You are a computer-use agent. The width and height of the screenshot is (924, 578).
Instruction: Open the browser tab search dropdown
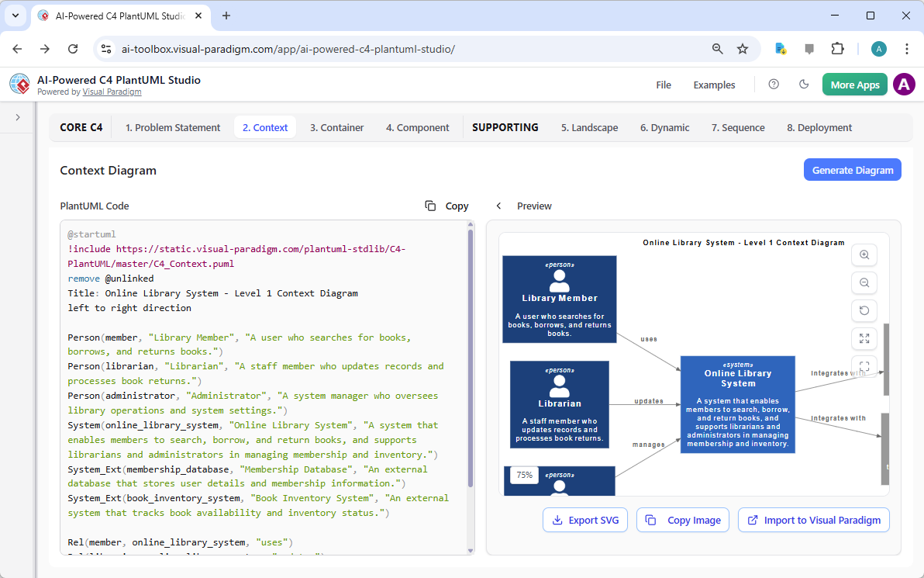(15, 16)
